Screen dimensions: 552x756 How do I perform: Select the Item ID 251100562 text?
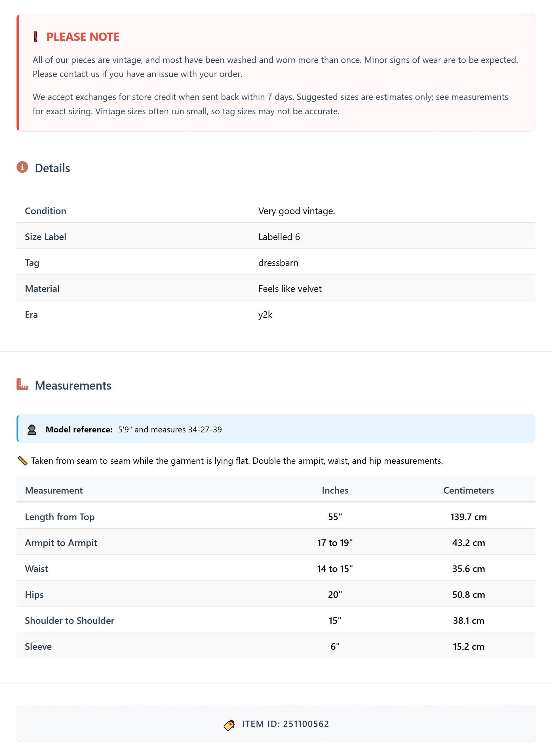286,724
